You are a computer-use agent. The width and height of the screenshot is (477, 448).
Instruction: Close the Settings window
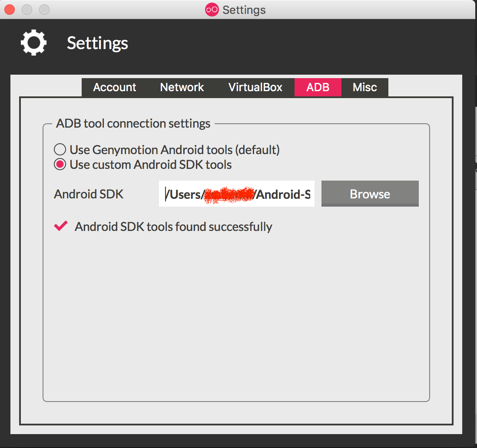pos(10,10)
